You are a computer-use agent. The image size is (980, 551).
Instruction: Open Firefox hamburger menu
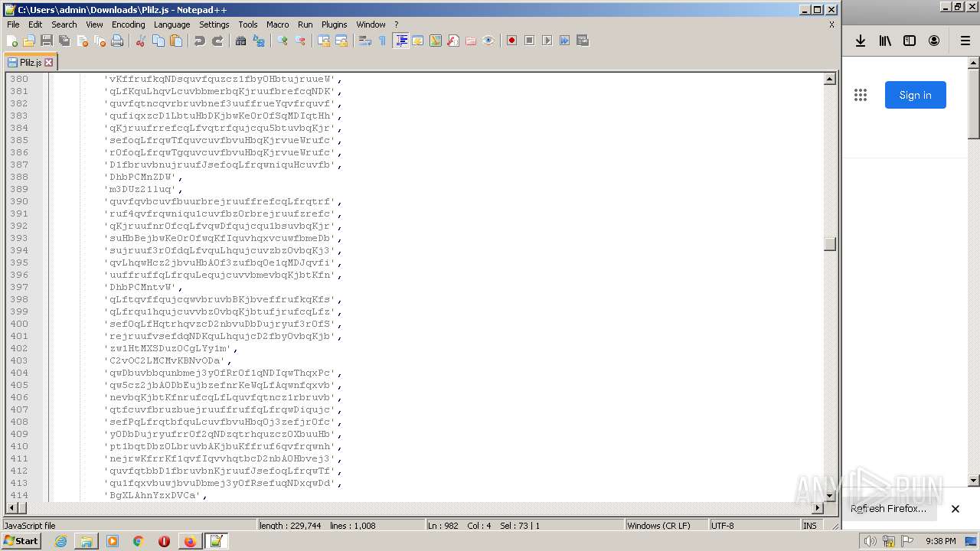[965, 41]
